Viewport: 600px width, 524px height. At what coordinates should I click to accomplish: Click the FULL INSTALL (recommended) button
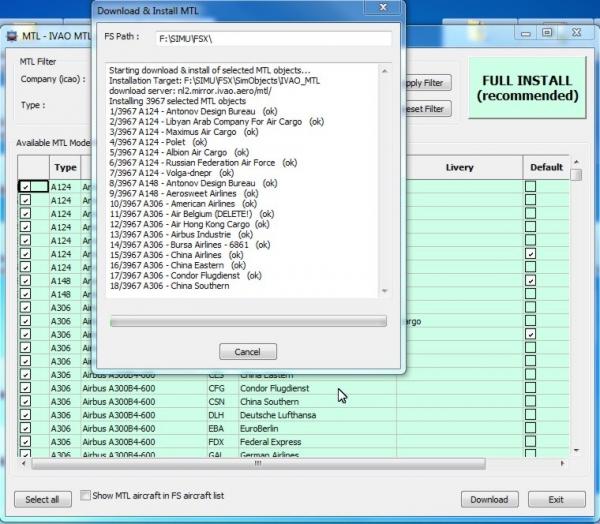pyautogui.click(x=527, y=88)
